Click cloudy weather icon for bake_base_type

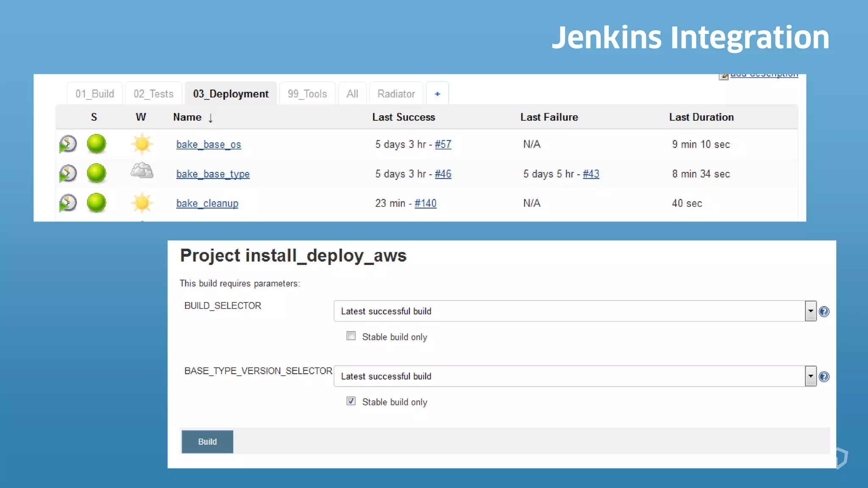tap(142, 172)
